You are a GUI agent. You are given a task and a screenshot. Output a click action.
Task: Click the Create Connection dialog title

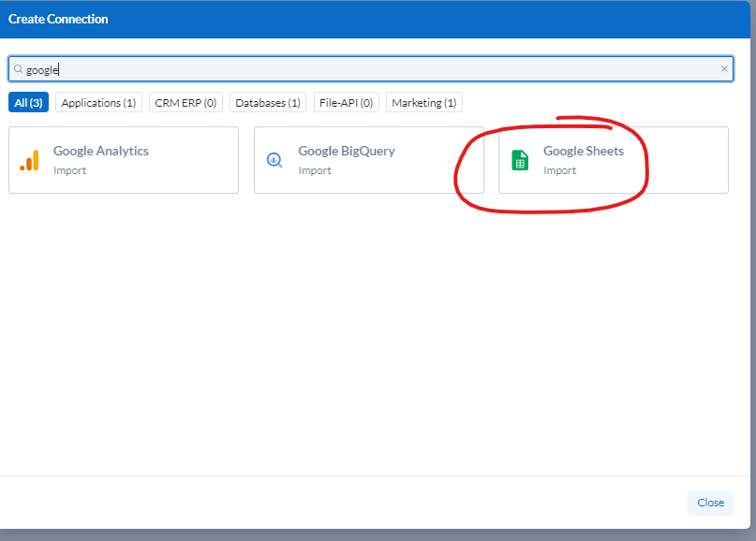coord(58,19)
